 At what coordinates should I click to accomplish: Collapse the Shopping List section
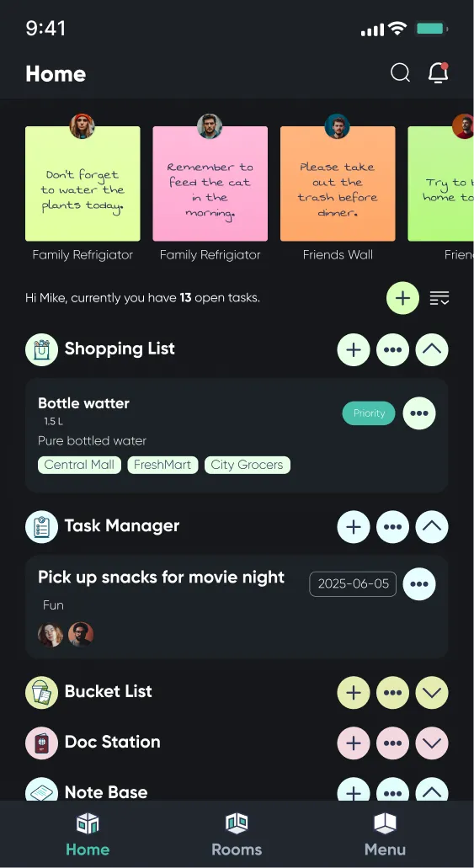(432, 350)
